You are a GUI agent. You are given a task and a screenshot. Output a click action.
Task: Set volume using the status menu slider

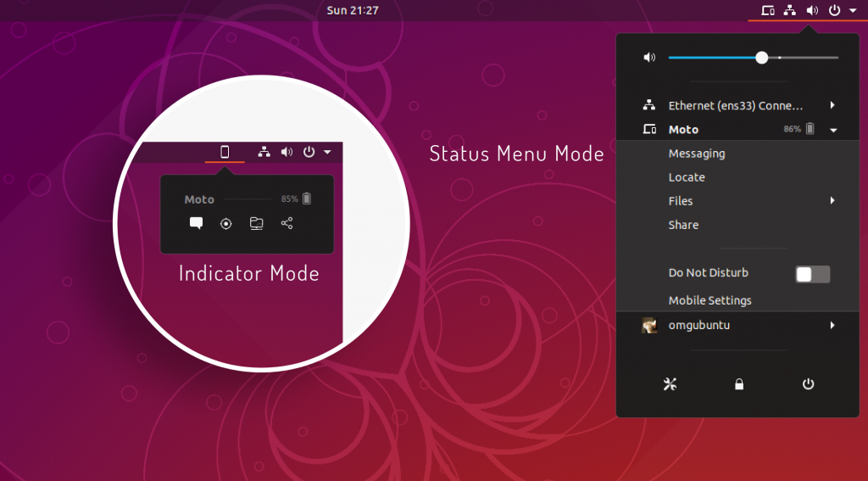tap(753, 57)
